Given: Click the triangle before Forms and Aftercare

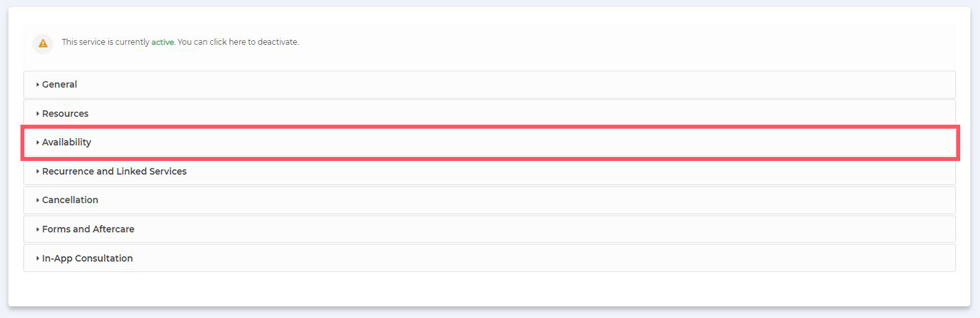Looking at the screenshot, I should pyautogui.click(x=38, y=230).
